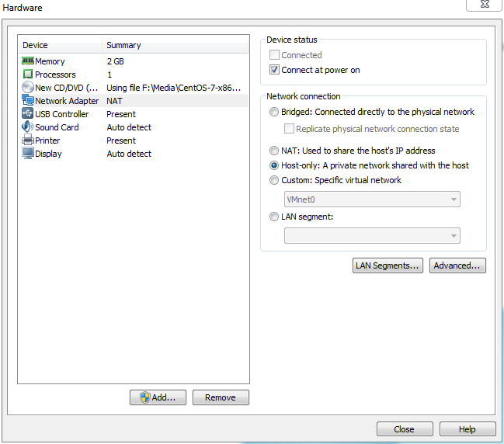Click NAT summary of Network Adapter
This screenshot has height=444, width=504.
pyautogui.click(x=114, y=101)
